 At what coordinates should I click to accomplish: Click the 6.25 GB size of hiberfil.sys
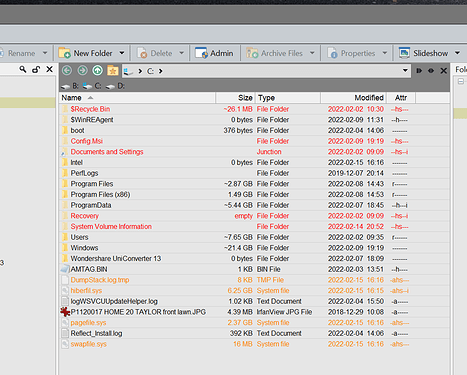click(240, 290)
